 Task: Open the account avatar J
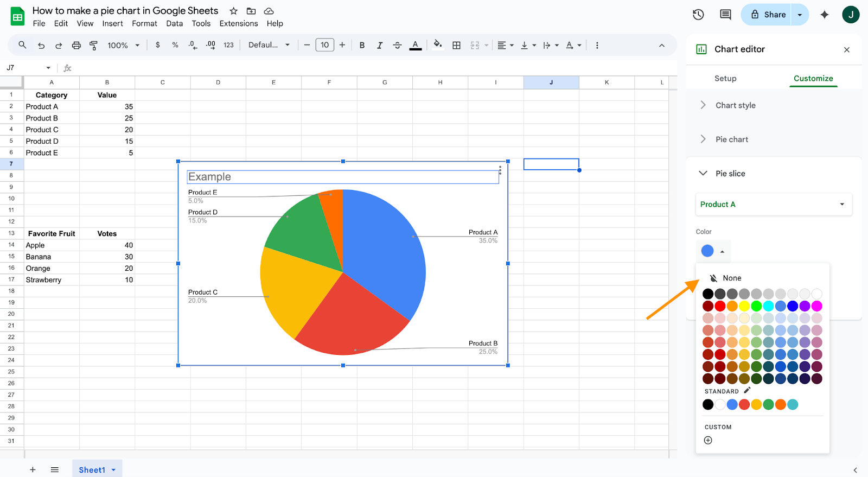coord(851,15)
